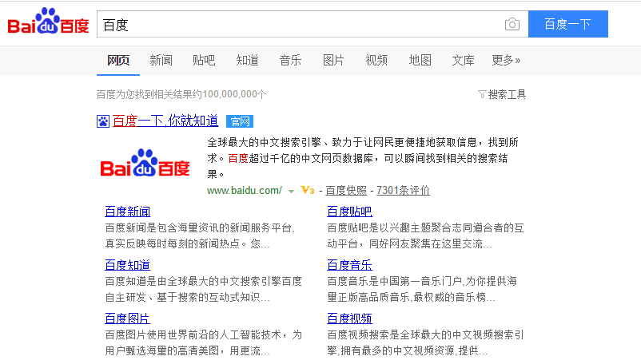641x364 pixels.
Task: Click 百度新闻是包含海量资讯 description text
Action: [x=200, y=235]
